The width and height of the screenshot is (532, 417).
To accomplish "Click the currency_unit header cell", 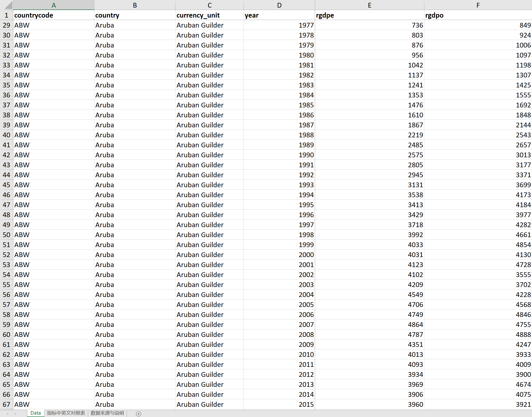I will click(x=210, y=15).
